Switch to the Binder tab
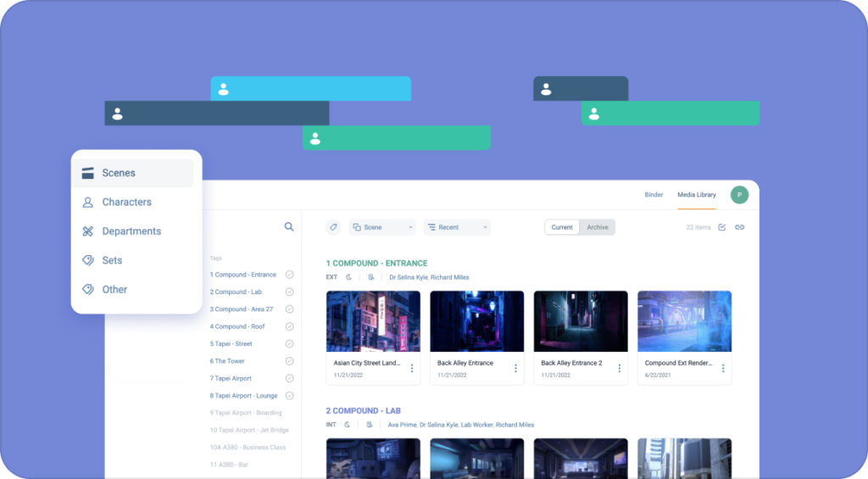This screenshot has width=868, height=479. pos(654,195)
